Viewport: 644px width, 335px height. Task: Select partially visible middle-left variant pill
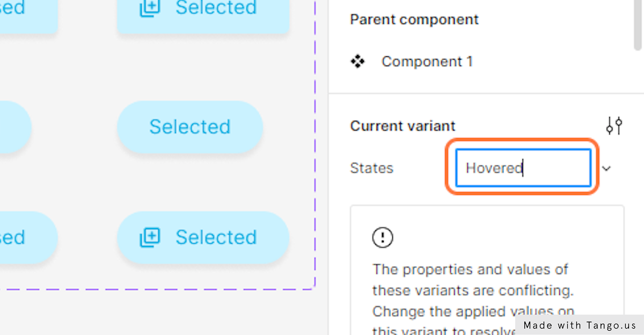click(16, 127)
